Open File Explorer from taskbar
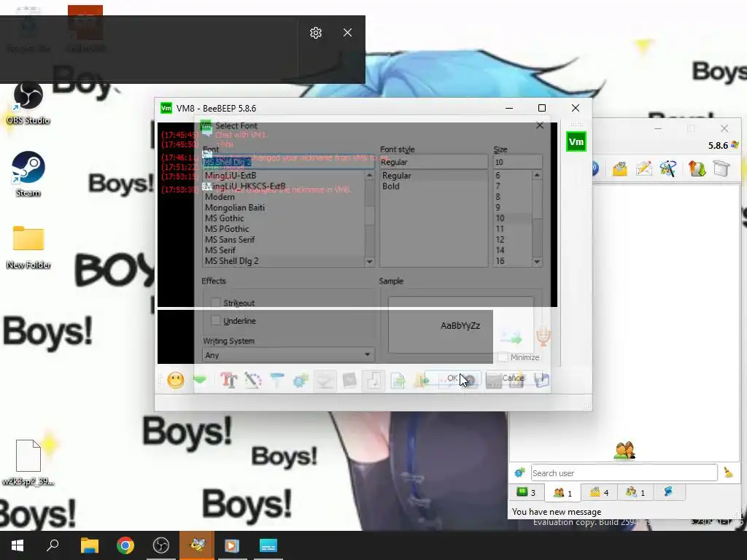 (x=89, y=545)
